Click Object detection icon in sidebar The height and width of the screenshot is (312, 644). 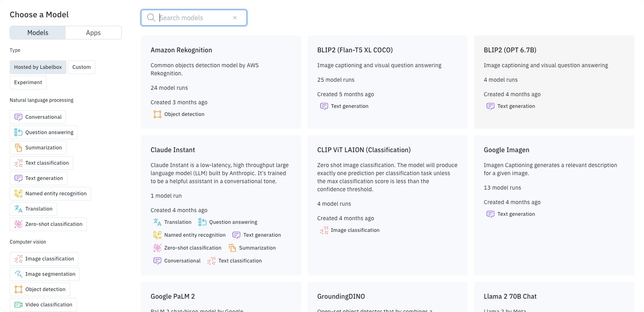[19, 289]
